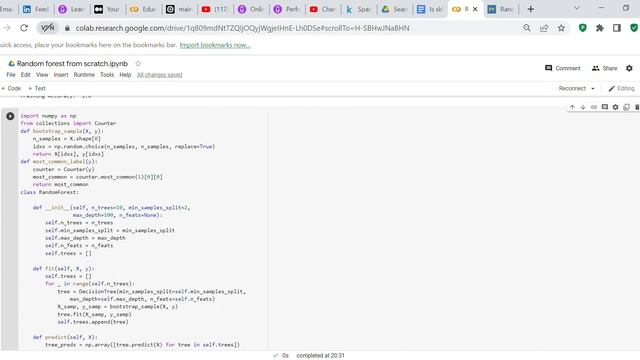Open the File menu
This screenshot has height=360, width=640.
click(x=11, y=75)
